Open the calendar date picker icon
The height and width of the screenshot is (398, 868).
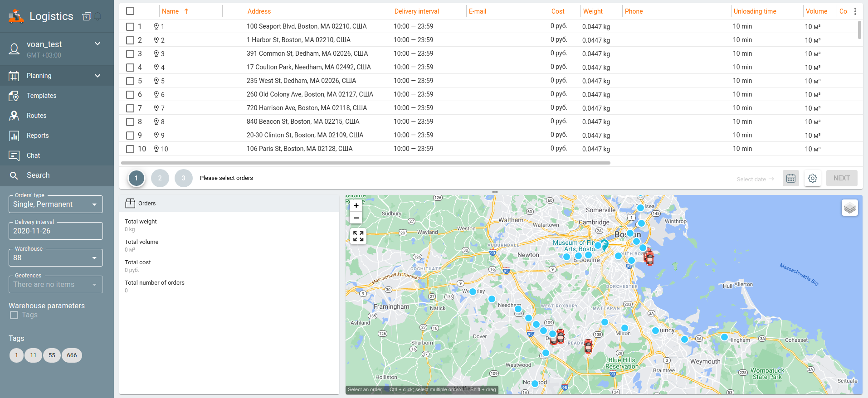[790, 178]
